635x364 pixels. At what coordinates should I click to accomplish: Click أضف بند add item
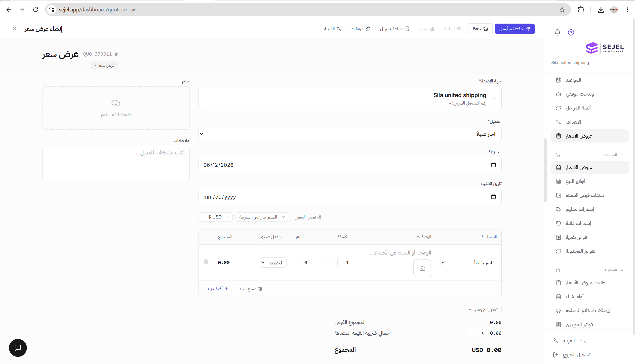(217, 289)
